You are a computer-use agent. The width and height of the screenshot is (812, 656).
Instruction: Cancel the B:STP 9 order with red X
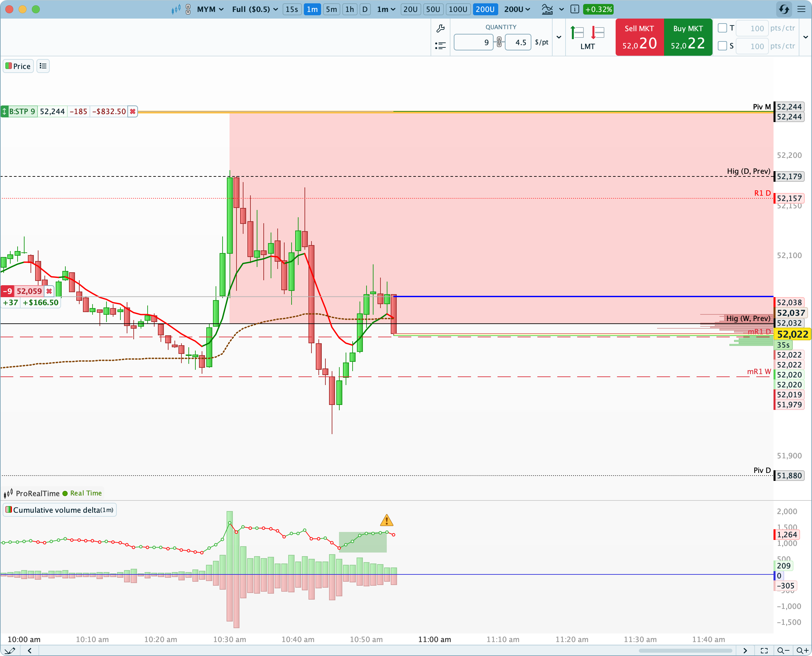[133, 111]
